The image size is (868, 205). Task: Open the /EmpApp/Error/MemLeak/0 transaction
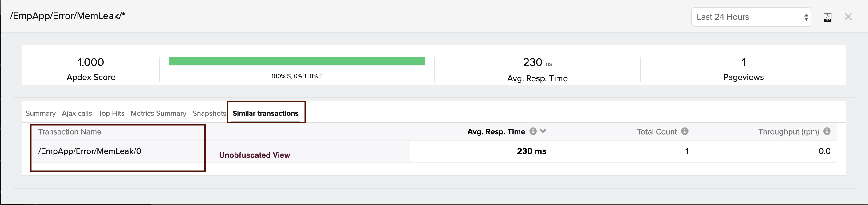90,151
